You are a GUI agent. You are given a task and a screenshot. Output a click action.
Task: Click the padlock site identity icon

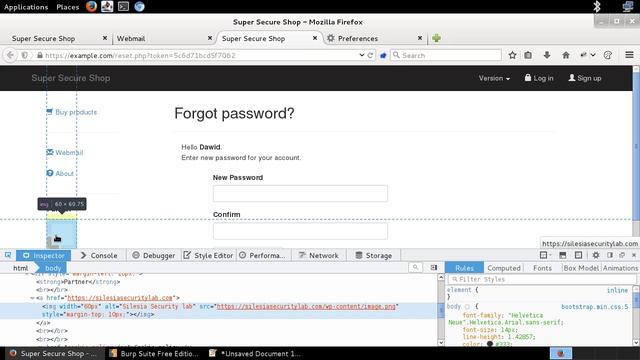(x=40, y=55)
